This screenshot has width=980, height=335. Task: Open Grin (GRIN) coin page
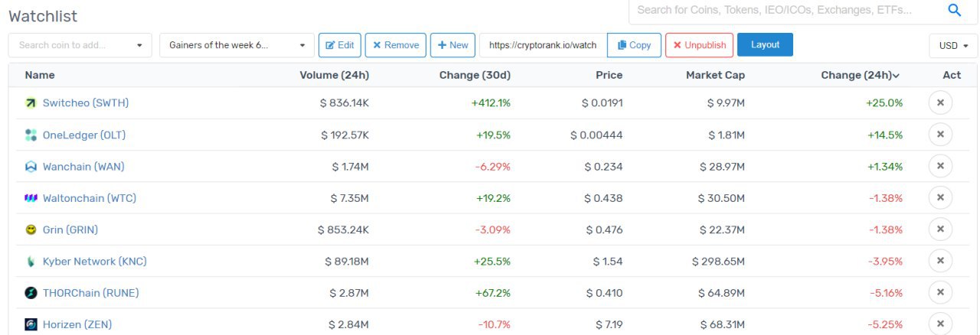[x=70, y=229]
